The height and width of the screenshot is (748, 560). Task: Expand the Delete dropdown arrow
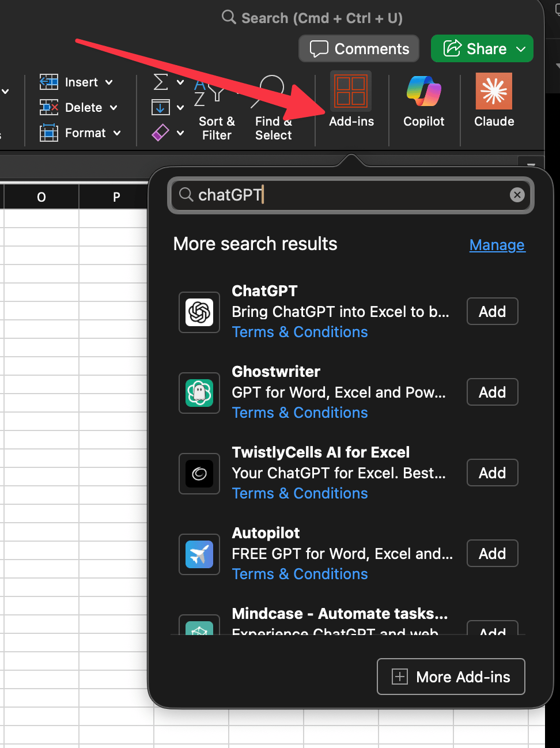click(113, 108)
